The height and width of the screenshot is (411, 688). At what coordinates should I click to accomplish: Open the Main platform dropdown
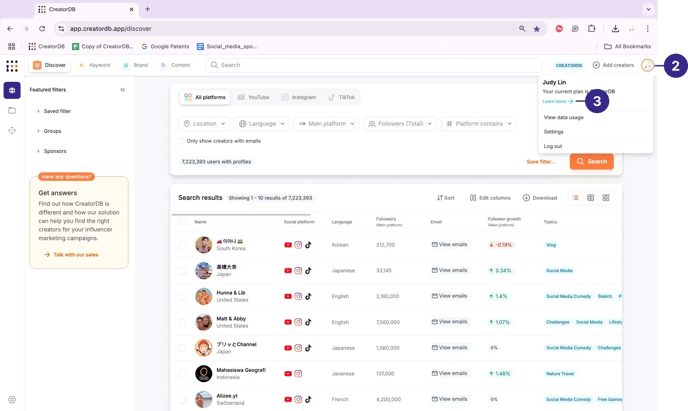coord(326,124)
